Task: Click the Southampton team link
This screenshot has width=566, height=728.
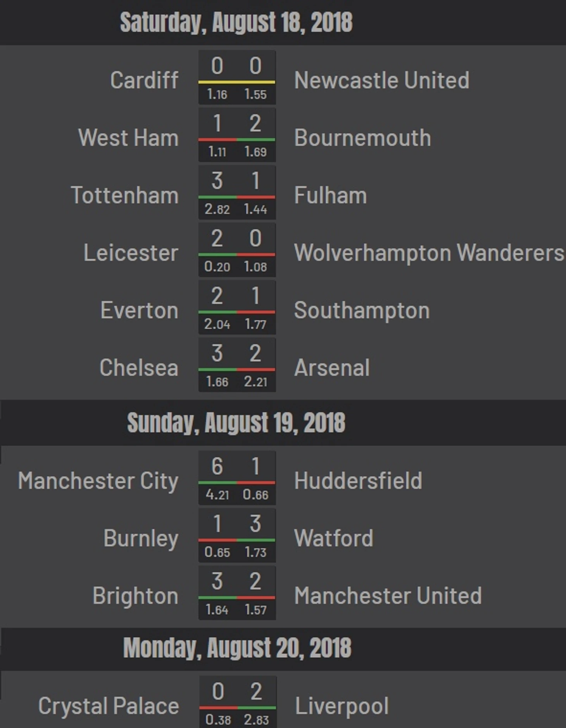Action: coord(362,310)
